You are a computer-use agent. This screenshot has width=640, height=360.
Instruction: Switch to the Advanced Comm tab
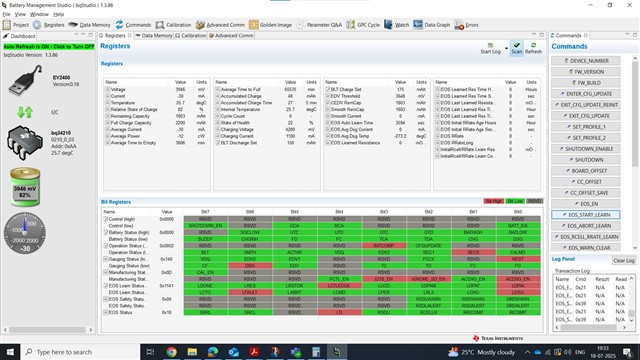(x=231, y=36)
